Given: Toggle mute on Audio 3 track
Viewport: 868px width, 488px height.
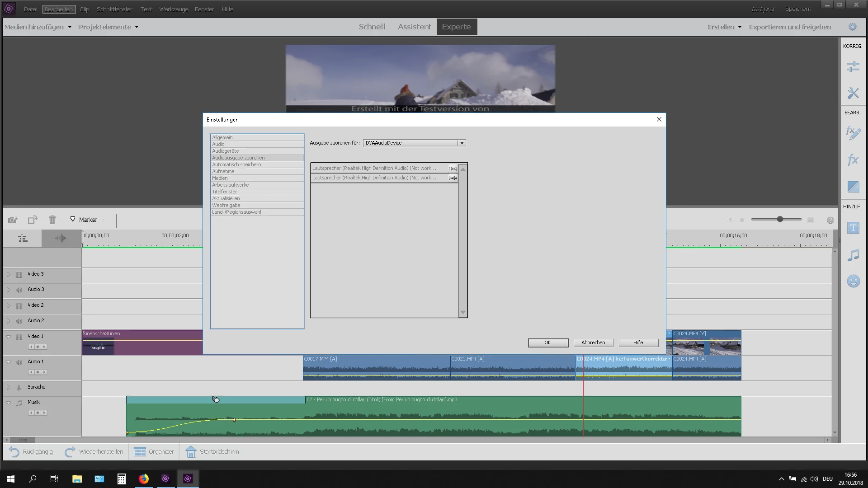Looking at the screenshot, I should click(x=19, y=290).
